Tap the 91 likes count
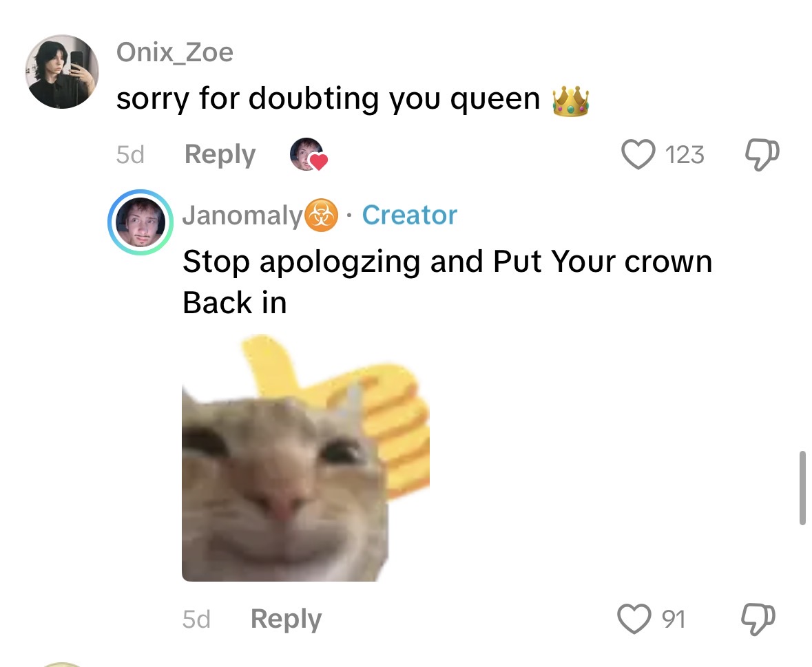The width and height of the screenshot is (812, 667). coord(673,619)
